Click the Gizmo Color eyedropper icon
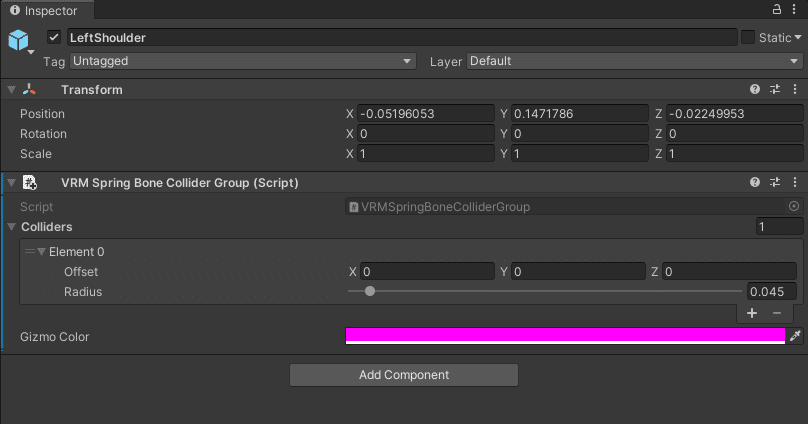808x424 pixels. point(795,336)
